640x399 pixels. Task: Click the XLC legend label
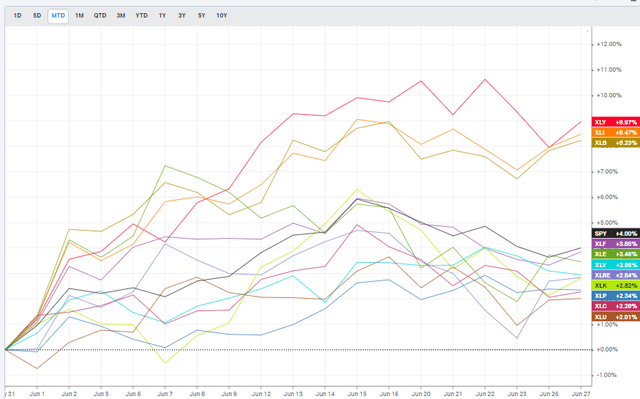(x=616, y=306)
